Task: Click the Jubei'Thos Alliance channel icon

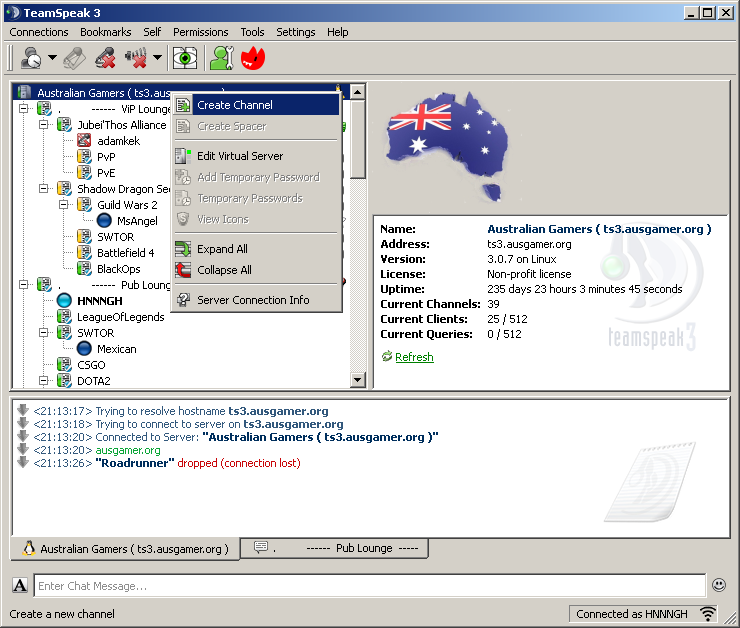Action: [64, 125]
